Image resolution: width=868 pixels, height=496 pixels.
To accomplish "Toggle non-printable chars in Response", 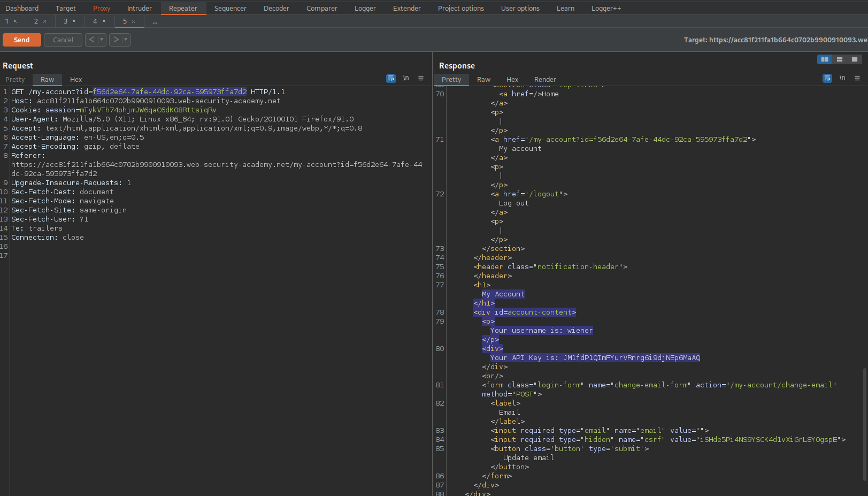I will [842, 78].
